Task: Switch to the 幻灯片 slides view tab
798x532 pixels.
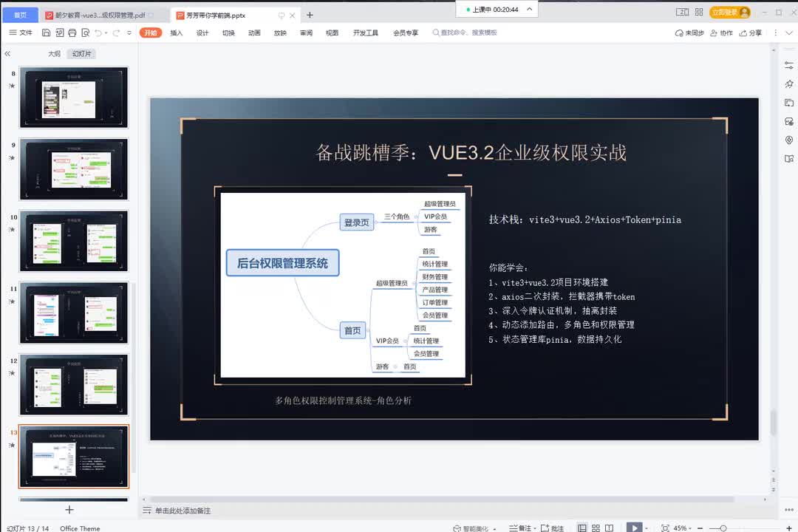Action: pyautogui.click(x=81, y=53)
